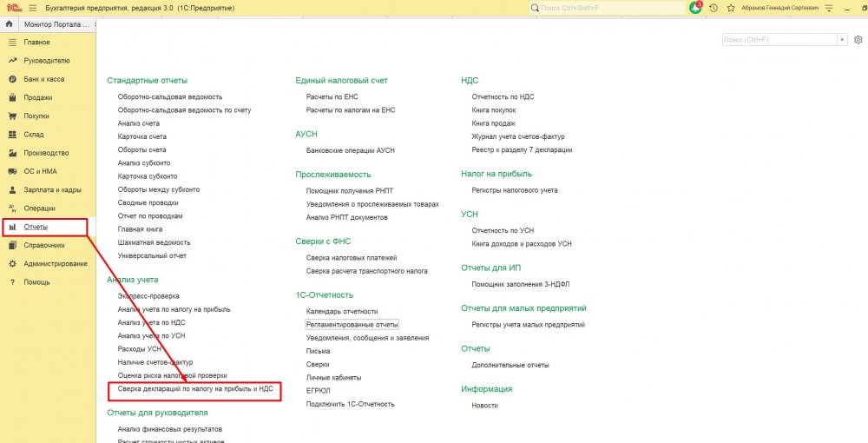Viewport: 868px width, 443px height.
Task: Open the reports panel settings gear
Action: 858,40
